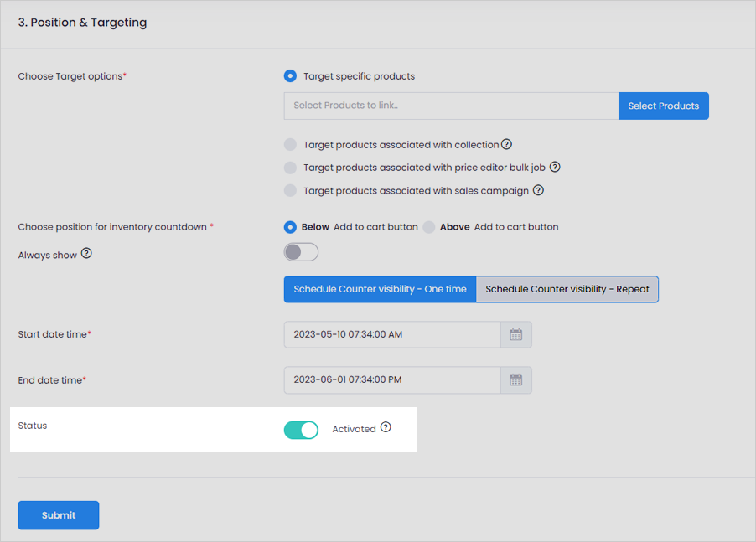The width and height of the screenshot is (756, 542).
Task: Click the 'Choose Target options' label
Action: 72,76
